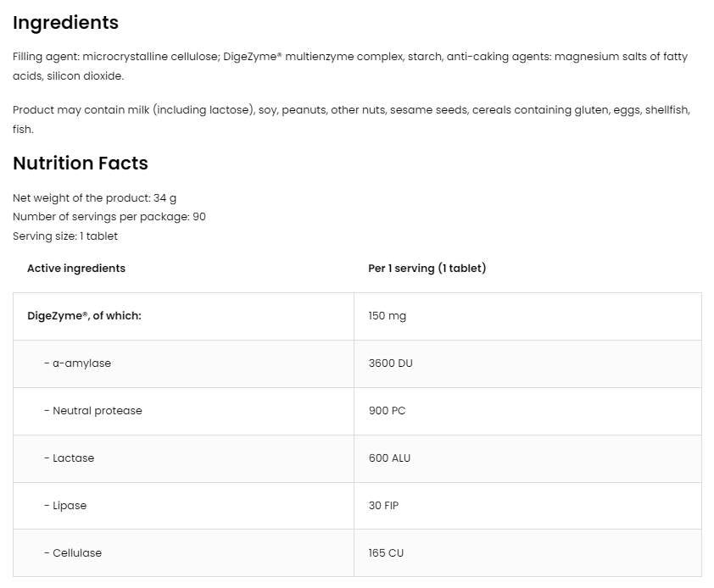Click the Active ingredients column header

tap(76, 269)
